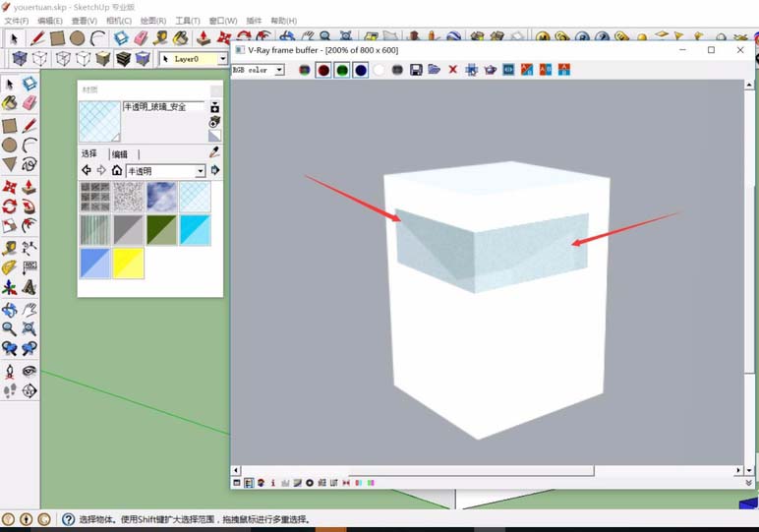Click the home button in materials browser

[117, 170]
